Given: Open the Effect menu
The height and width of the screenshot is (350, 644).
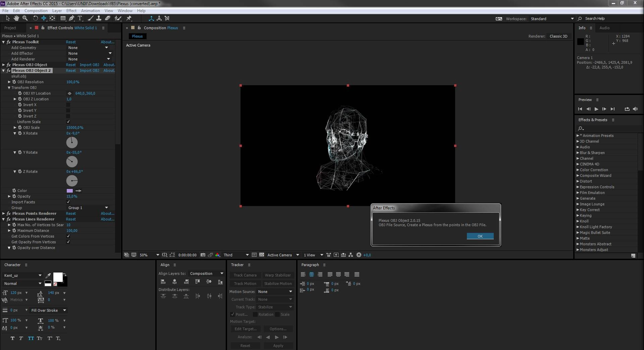Looking at the screenshot, I should (x=71, y=11).
